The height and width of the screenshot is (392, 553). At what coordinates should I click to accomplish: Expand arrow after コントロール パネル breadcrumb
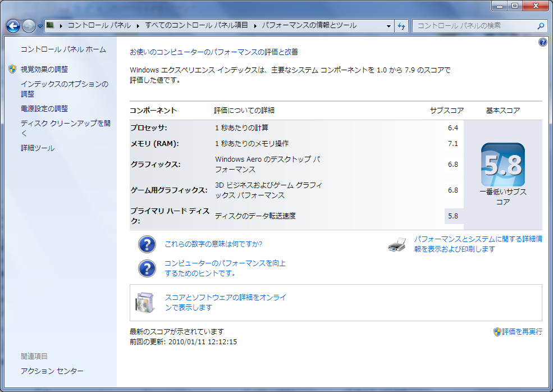pyautogui.click(x=138, y=26)
